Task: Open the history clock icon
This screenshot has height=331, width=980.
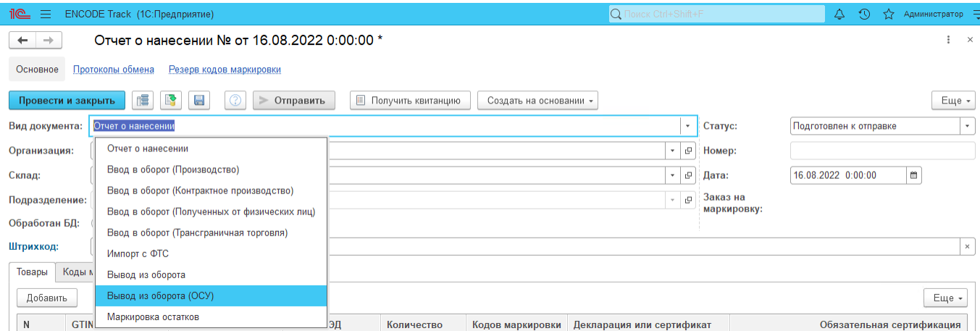Action: [864, 14]
